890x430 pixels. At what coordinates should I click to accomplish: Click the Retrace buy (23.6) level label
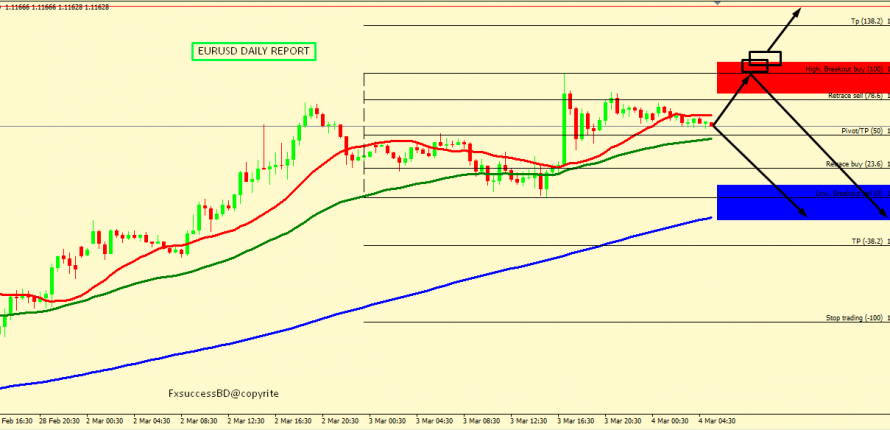click(855, 164)
